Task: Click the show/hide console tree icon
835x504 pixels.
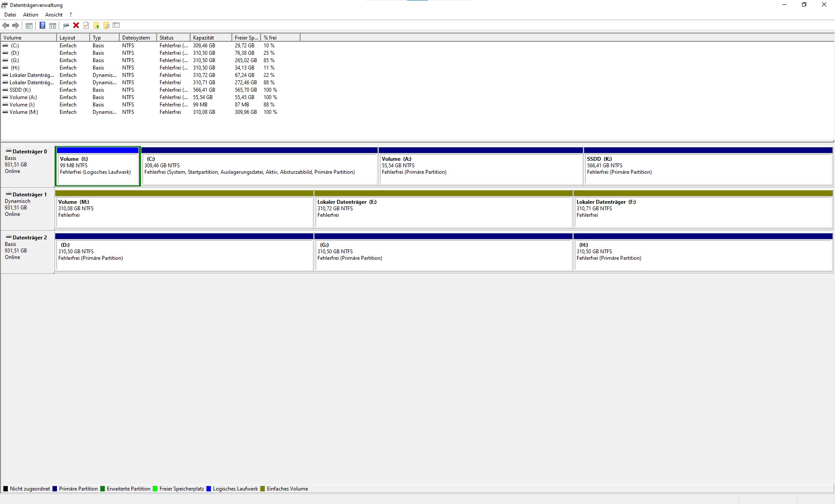Action: point(29,26)
